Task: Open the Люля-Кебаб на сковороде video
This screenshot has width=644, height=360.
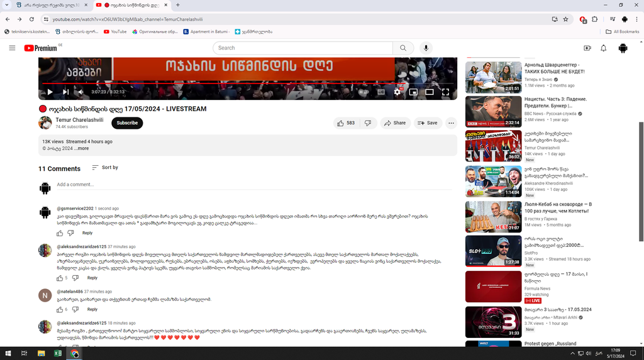Action: point(493,217)
